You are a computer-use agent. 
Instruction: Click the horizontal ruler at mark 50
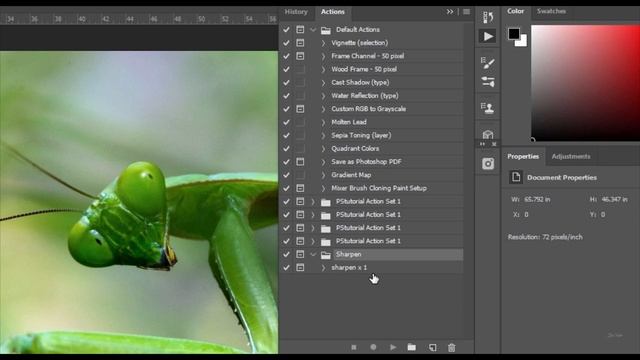click(x=202, y=19)
